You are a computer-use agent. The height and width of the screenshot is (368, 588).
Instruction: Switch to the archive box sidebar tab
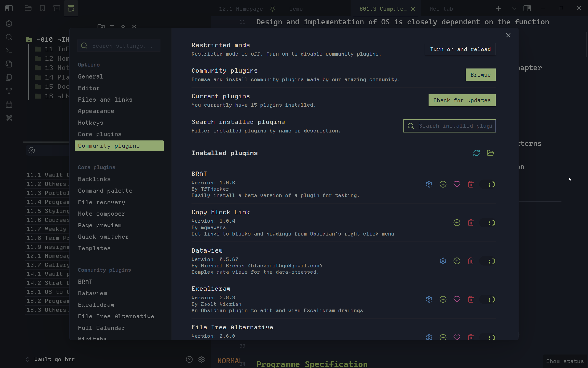tap(57, 8)
